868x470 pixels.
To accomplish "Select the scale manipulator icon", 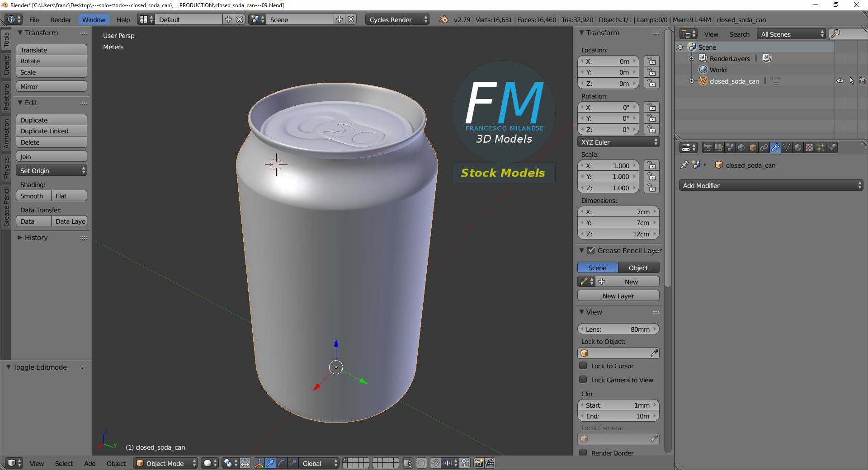I will (x=293, y=463).
